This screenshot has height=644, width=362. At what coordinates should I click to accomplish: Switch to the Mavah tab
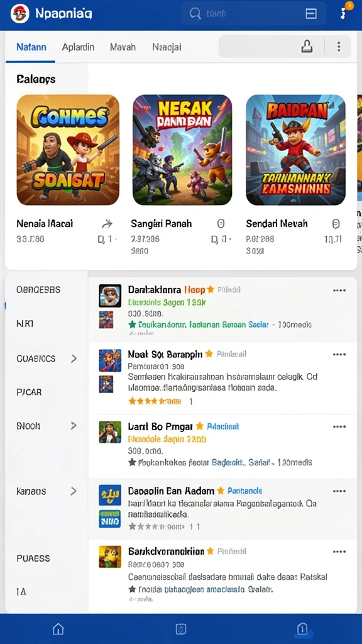tap(123, 47)
